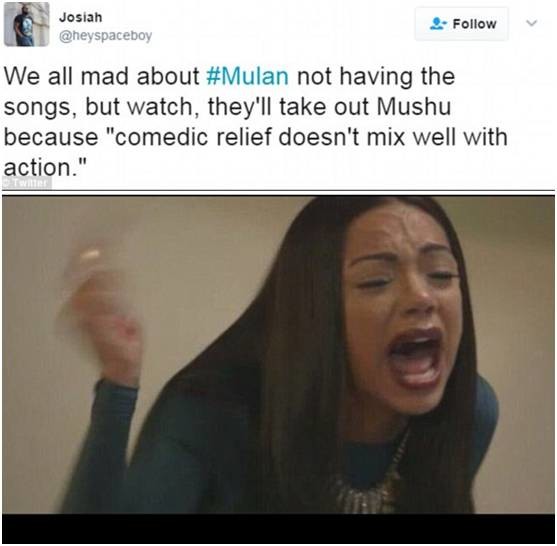This screenshot has width=557, height=546.
Task: Open Josiah's profile avatar picture
Action: pos(27,24)
